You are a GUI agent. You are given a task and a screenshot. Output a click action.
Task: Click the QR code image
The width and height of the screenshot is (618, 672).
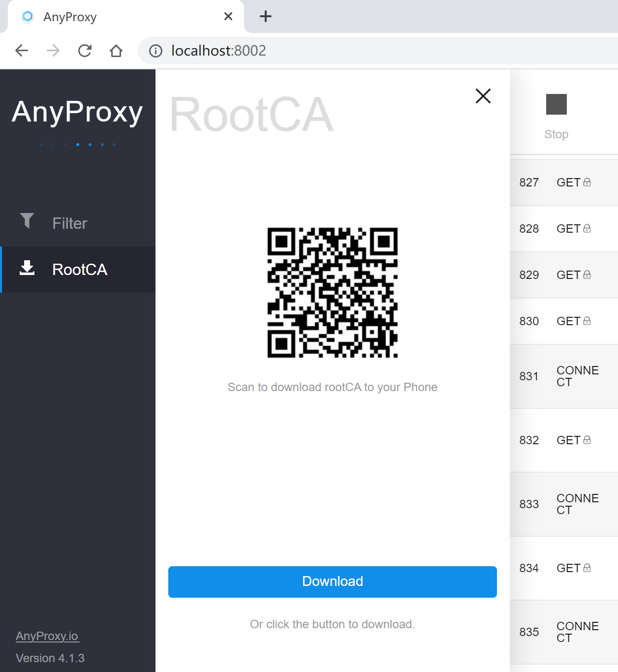pyautogui.click(x=333, y=293)
